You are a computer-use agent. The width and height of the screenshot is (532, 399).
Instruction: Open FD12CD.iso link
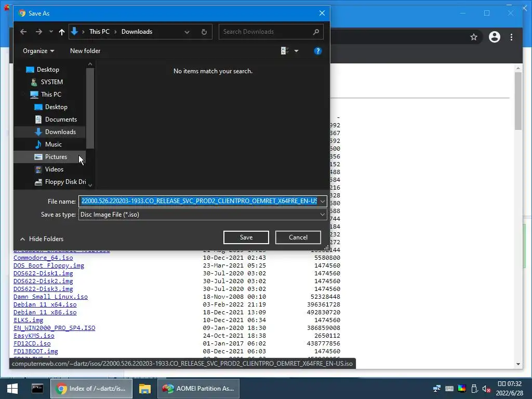[x=32, y=344]
